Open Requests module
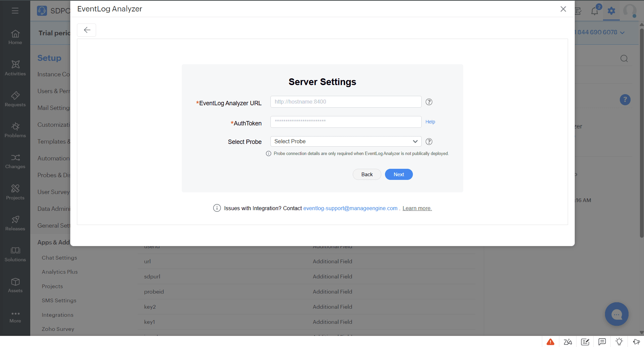 (15, 99)
